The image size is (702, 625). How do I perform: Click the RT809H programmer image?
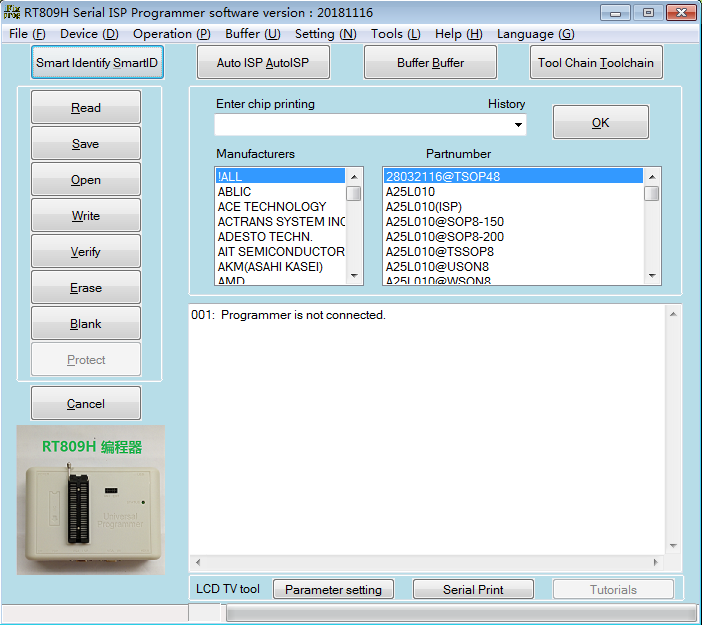pyautogui.click(x=91, y=500)
